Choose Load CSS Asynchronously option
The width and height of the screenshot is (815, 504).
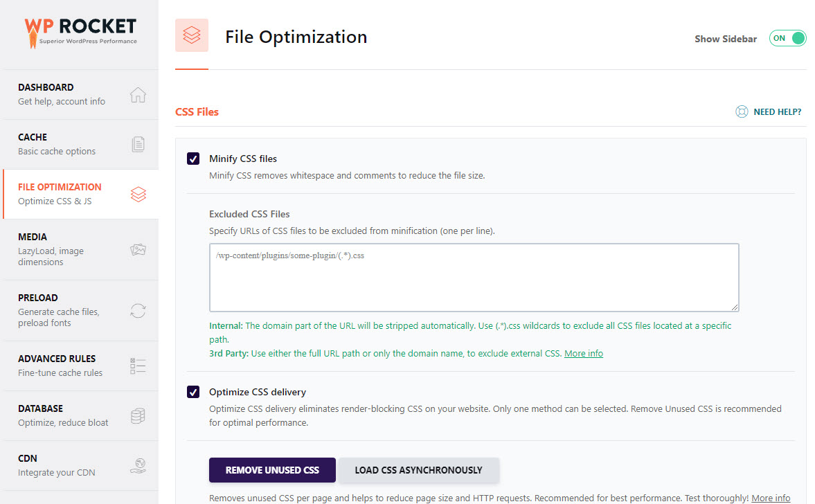[419, 470]
